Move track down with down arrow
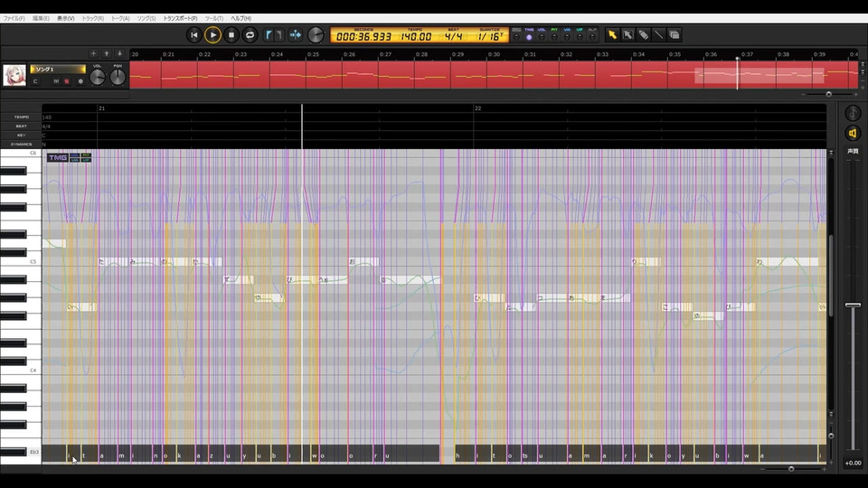This screenshot has width=868, height=488. coord(119,53)
